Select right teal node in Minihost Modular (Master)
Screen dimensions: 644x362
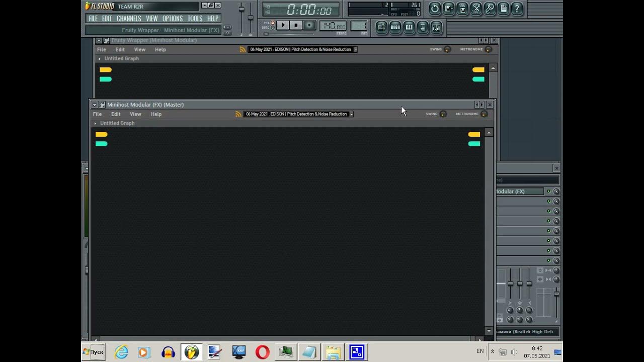(474, 144)
